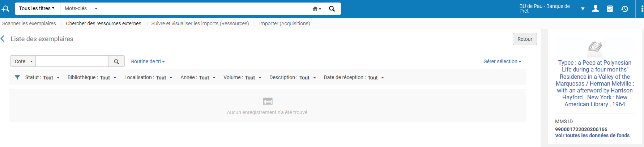
Task: Open the Cote field selector dropdown
Action: pos(23,61)
